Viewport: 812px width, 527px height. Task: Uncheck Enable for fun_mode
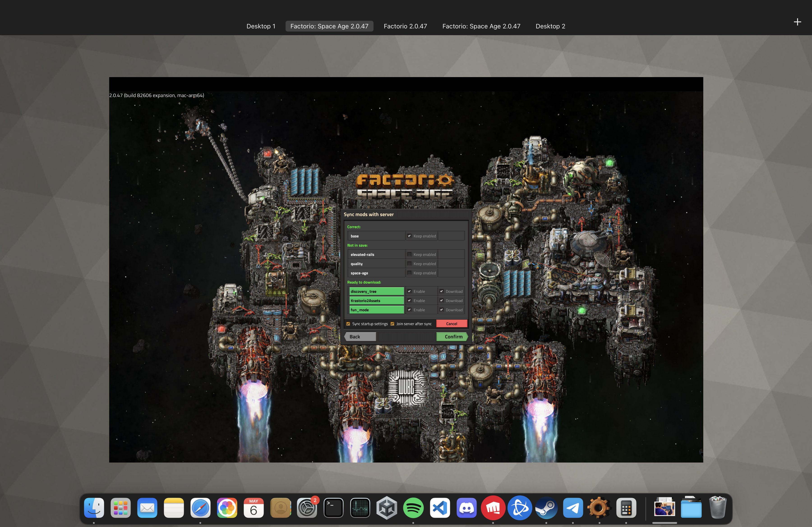pyautogui.click(x=409, y=309)
